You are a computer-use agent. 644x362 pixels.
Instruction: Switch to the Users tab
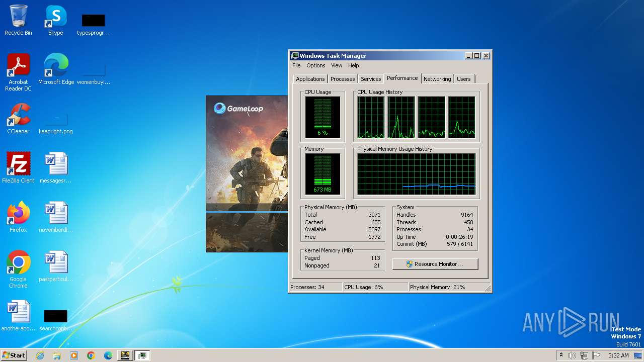464,79
